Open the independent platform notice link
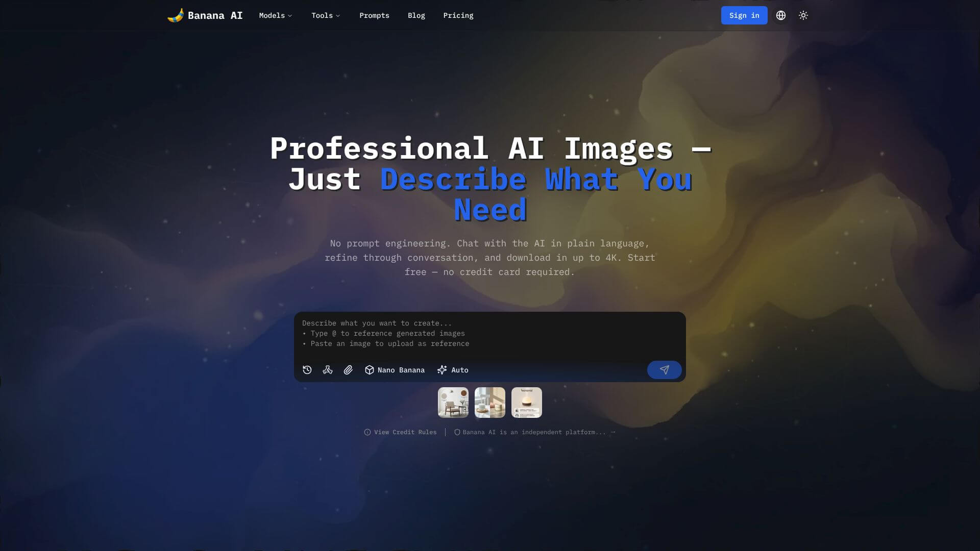This screenshot has height=551, width=980. (x=534, y=432)
